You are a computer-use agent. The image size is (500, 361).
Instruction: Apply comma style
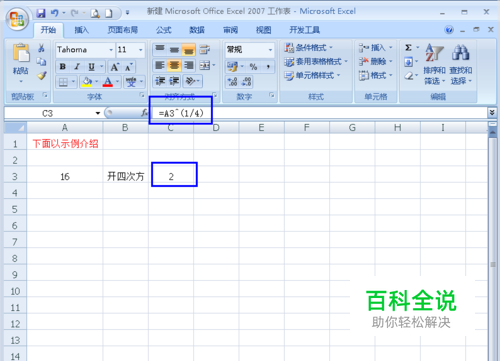[268, 66]
